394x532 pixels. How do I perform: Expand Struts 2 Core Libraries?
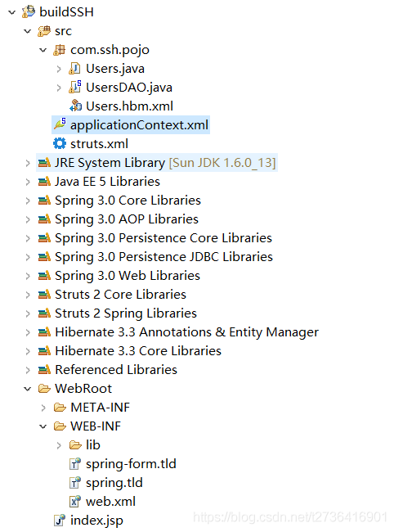(28, 295)
